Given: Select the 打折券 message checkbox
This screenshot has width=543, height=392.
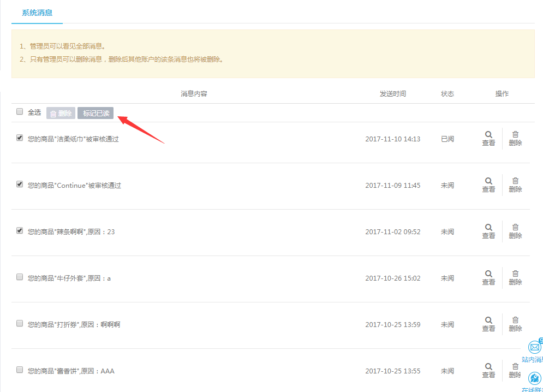Looking at the screenshot, I should (x=20, y=324).
